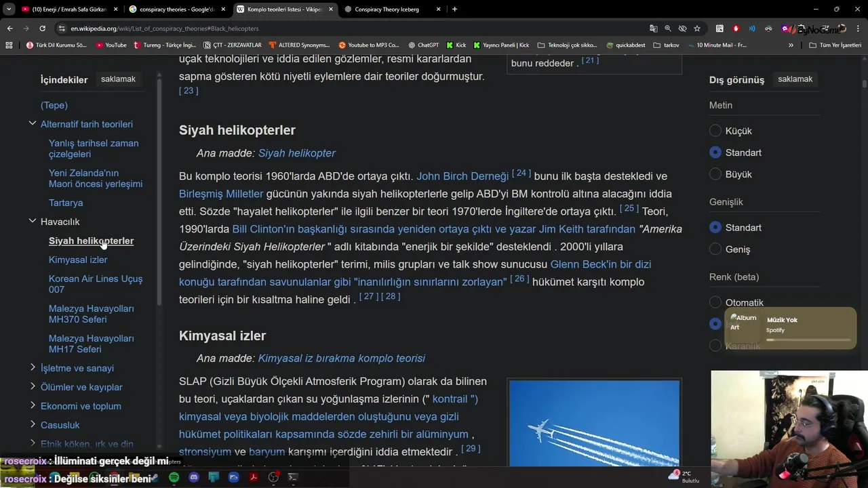Screen dimensions: 868x488
Task: Click the zoom magnifier icon in address bar
Action: [x=668, y=28]
